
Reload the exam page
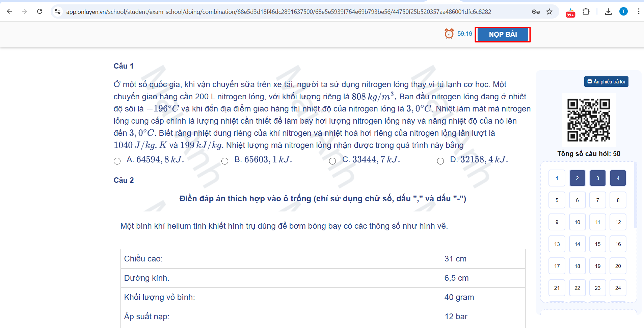click(x=40, y=11)
